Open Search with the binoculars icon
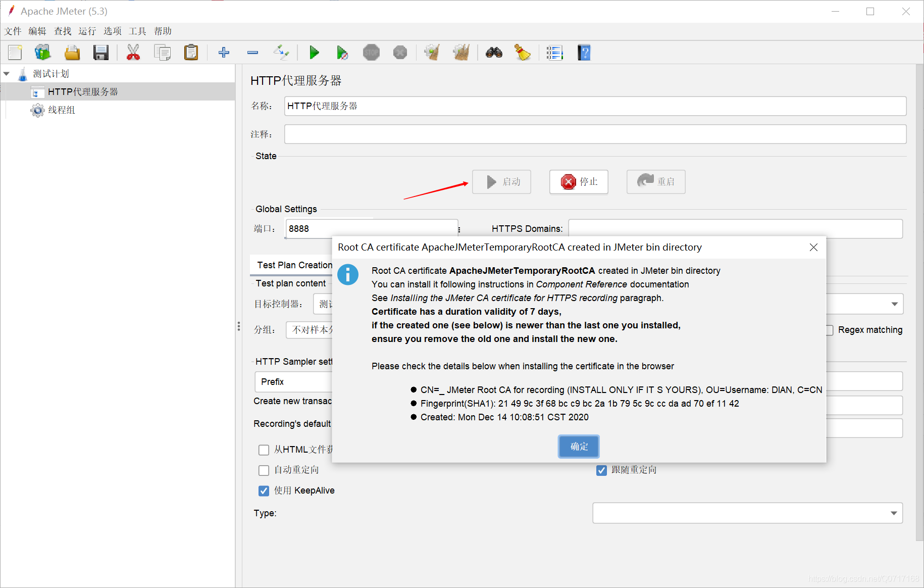924x588 pixels. tap(494, 53)
